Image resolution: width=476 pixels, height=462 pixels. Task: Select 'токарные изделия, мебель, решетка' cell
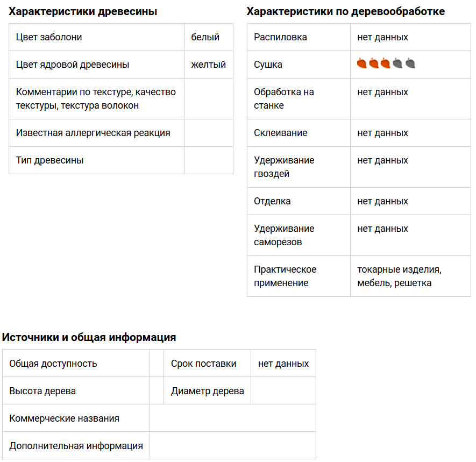pyautogui.click(x=399, y=276)
